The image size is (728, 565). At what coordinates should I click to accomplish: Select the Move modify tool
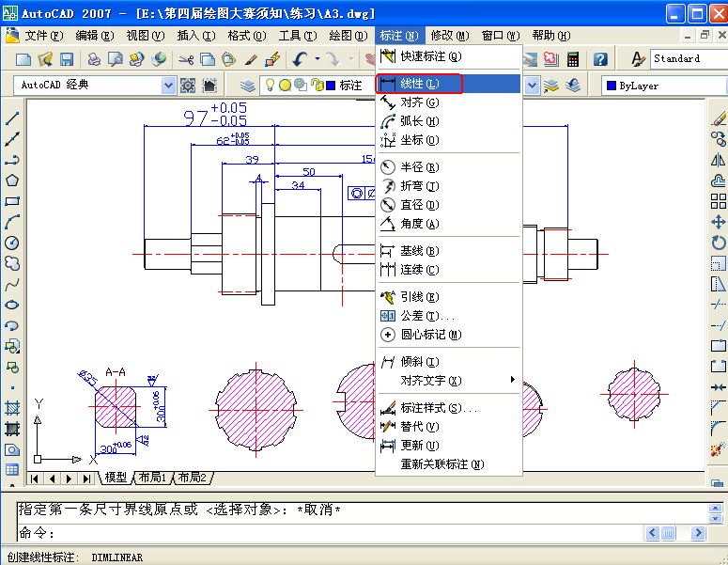(x=718, y=222)
